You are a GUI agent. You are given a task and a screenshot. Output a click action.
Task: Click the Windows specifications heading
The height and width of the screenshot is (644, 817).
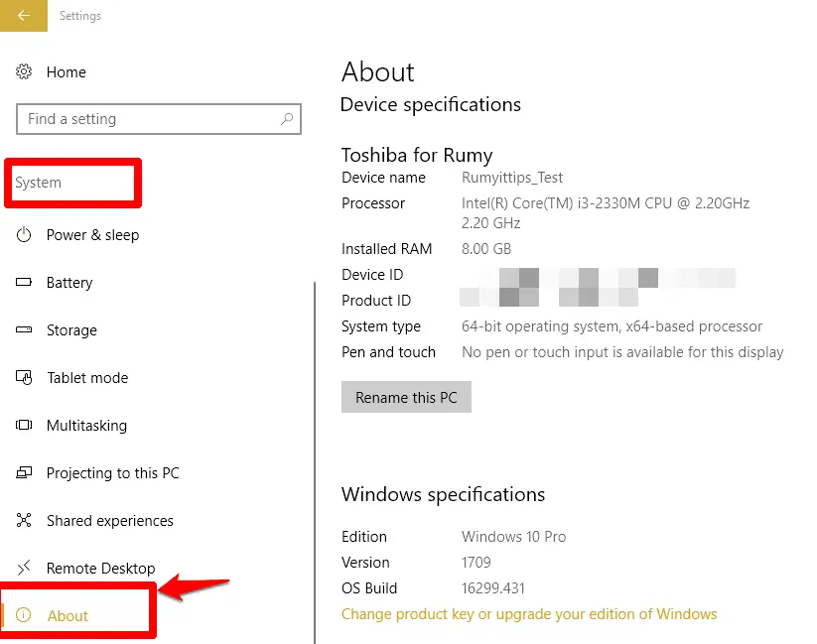(x=444, y=494)
